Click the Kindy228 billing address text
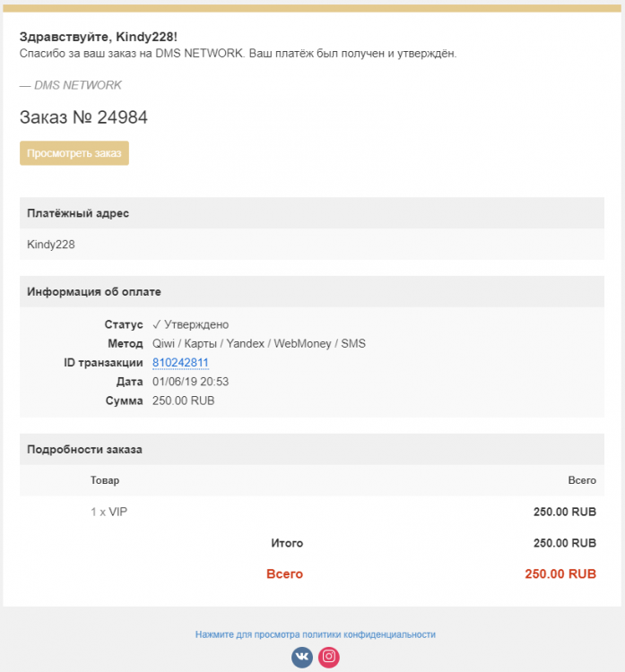625x672 pixels. pos(51,244)
